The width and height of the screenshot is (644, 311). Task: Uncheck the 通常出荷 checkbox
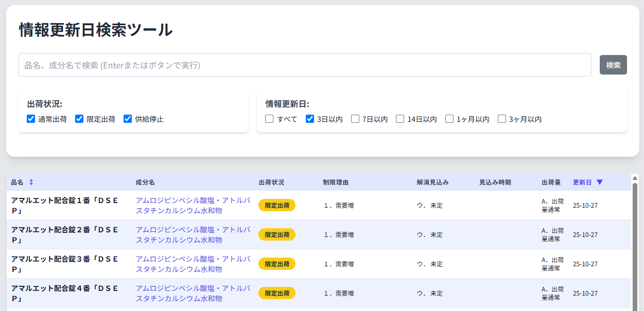click(x=31, y=119)
